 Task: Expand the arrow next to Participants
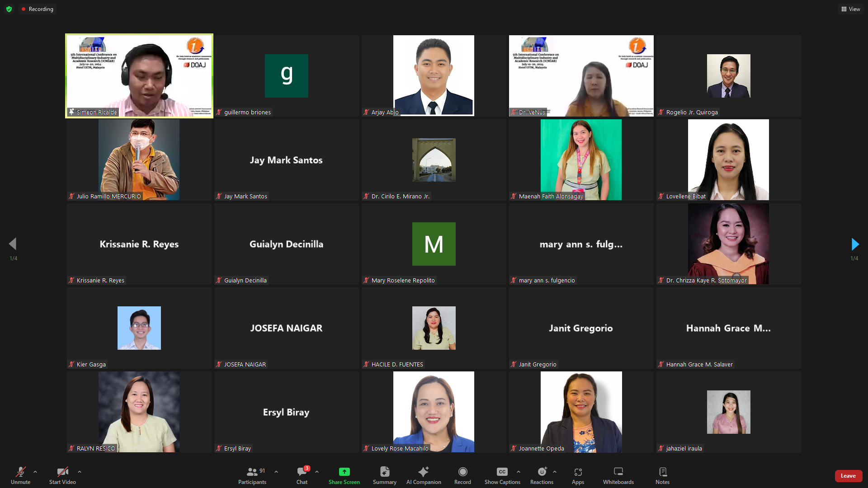276,472
